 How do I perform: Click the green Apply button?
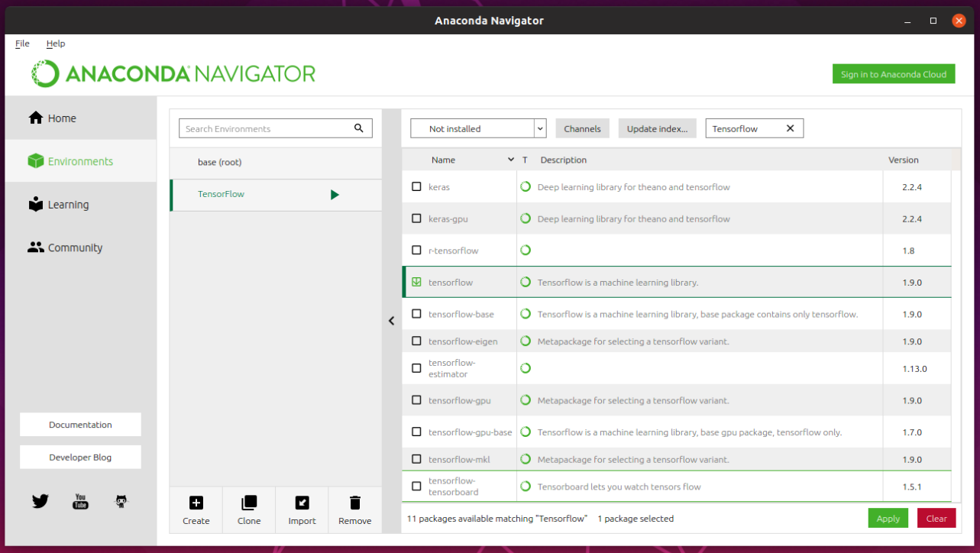[888, 518]
